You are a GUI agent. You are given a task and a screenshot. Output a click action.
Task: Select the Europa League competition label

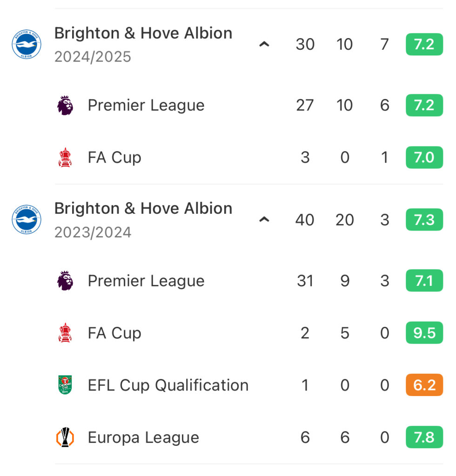pos(143,437)
